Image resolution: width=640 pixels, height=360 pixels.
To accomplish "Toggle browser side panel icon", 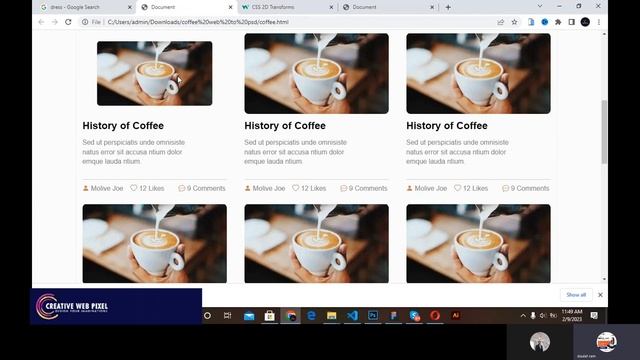I will pyautogui.click(x=571, y=22).
